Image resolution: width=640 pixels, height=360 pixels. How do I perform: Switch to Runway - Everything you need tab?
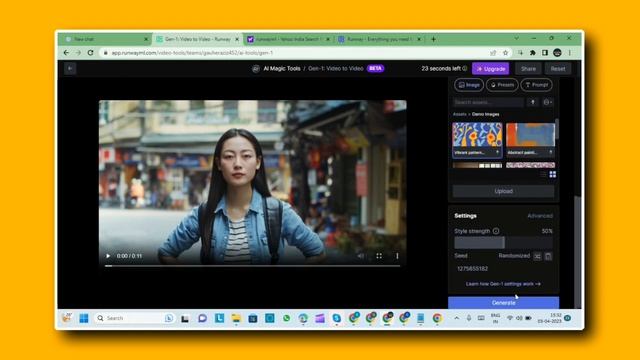pyautogui.click(x=379, y=39)
